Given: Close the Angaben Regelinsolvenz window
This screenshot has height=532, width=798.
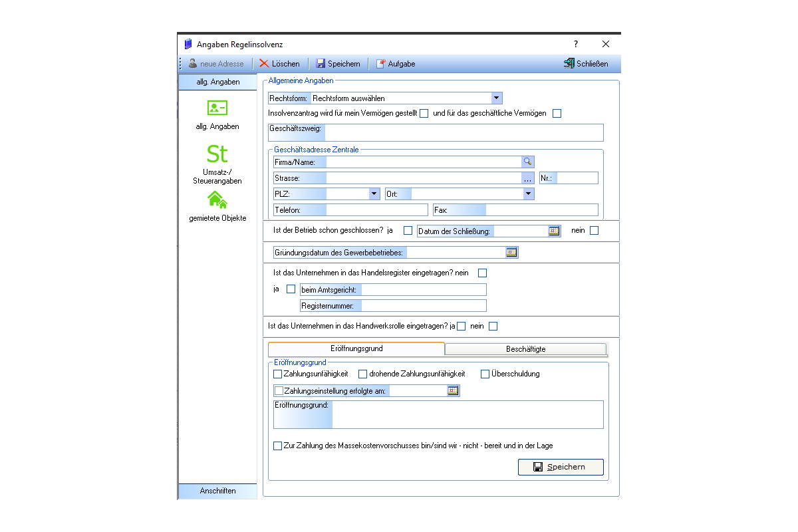Looking at the screenshot, I should pos(605,45).
